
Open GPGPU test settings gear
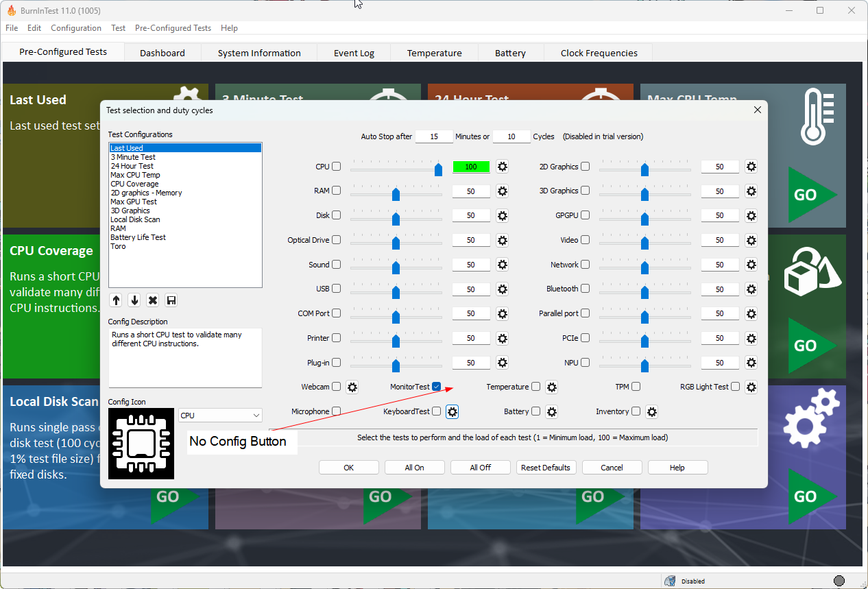click(x=751, y=215)
